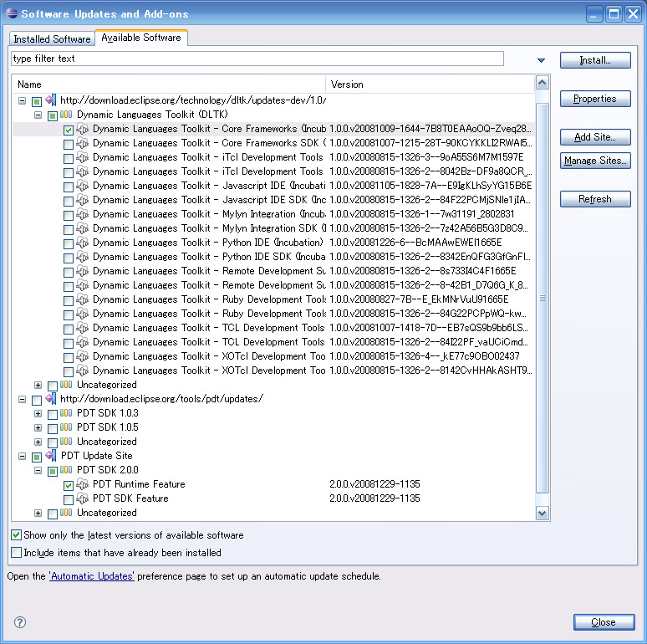Select the XOTcl row with version 1.0.0.v20080815-1326-4
The width and height of the screenshot is (647, 644).
(273, 356)
